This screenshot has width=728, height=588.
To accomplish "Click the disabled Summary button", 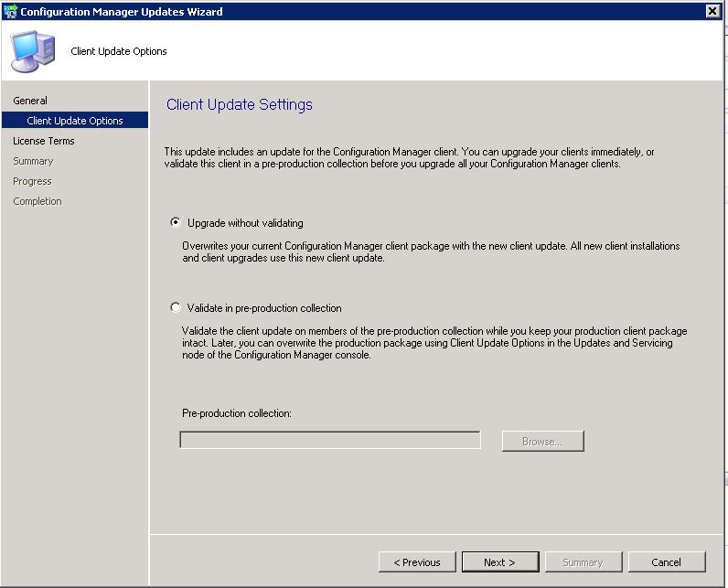I will point(583,562).
